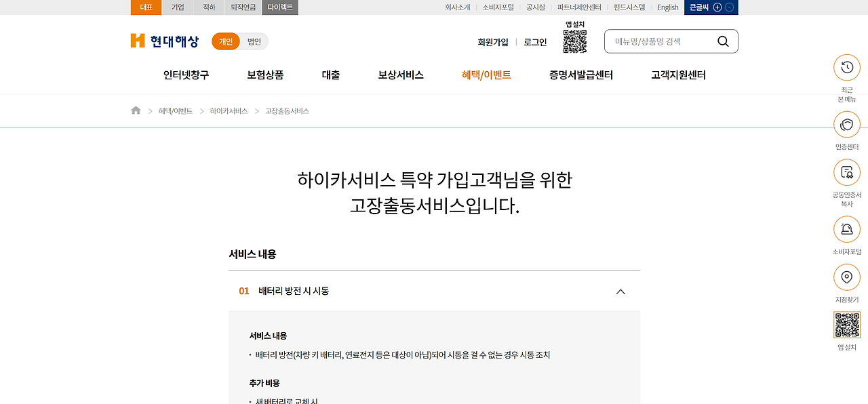
Task: Open the 증명서발급센터 menu
Action: [581, 75]
